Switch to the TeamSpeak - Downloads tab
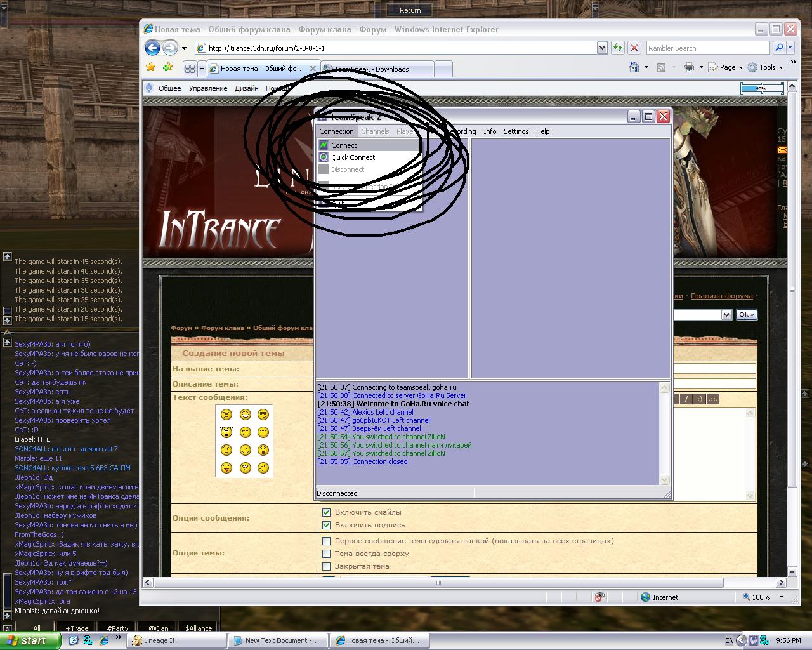The height and width of the screenshot is (650, 812). coord(377,69)
